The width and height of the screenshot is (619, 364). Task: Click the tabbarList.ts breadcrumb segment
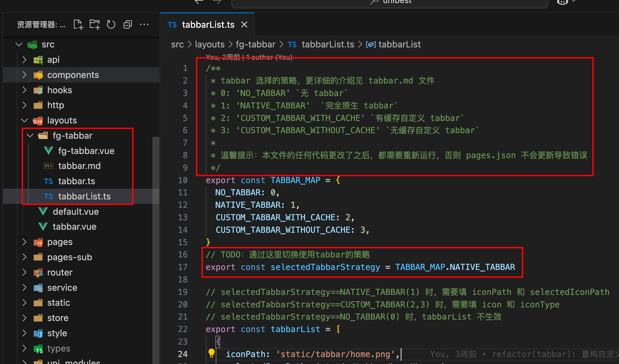328,44
